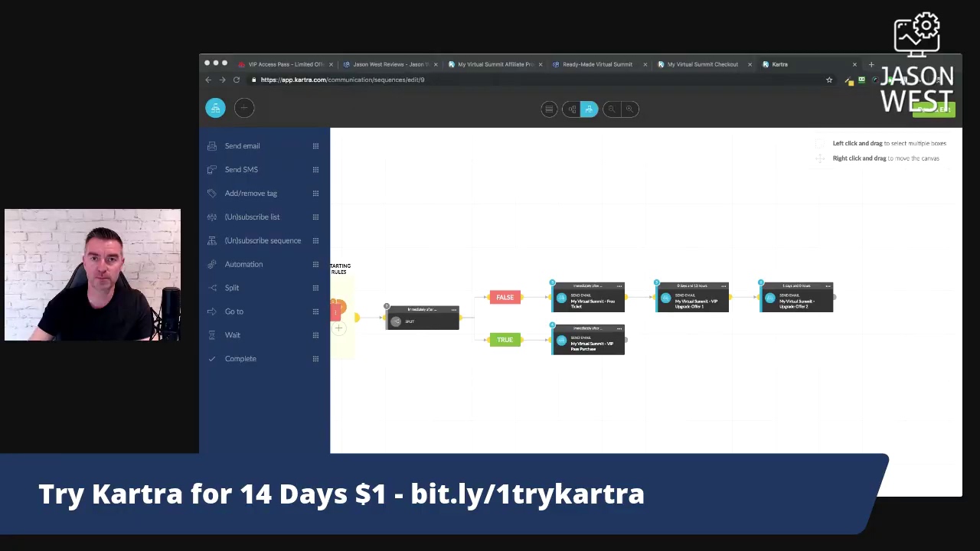The height and width of the screenshot is (551, 980).
Task: Open a new browser tab
Action: point(871,64)
